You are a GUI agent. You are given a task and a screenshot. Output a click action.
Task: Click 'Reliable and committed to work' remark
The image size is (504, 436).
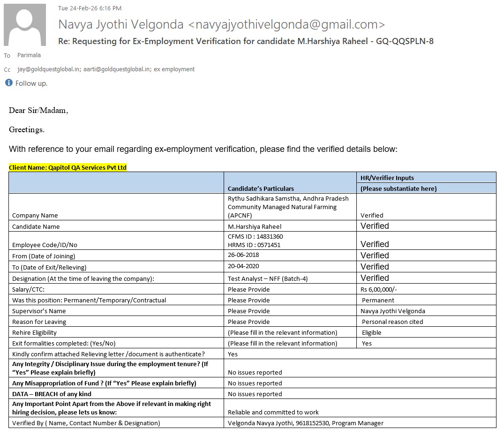pos(273,412)
